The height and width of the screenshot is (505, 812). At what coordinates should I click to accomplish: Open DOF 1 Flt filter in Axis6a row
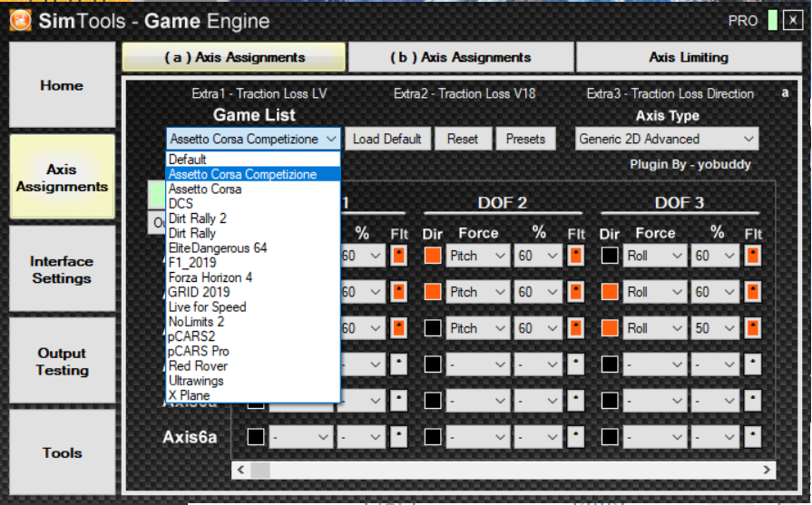pos(399,437)
